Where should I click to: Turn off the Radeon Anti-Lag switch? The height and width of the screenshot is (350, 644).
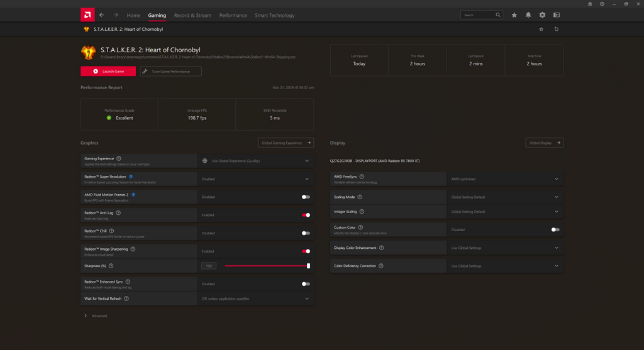[x=306, y=215]
